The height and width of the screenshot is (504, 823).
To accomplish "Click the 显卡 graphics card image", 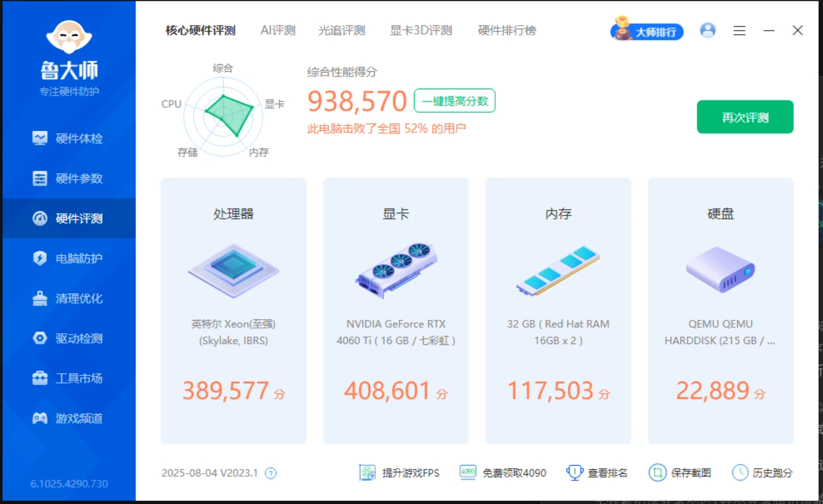I will (x=396, y=270).
